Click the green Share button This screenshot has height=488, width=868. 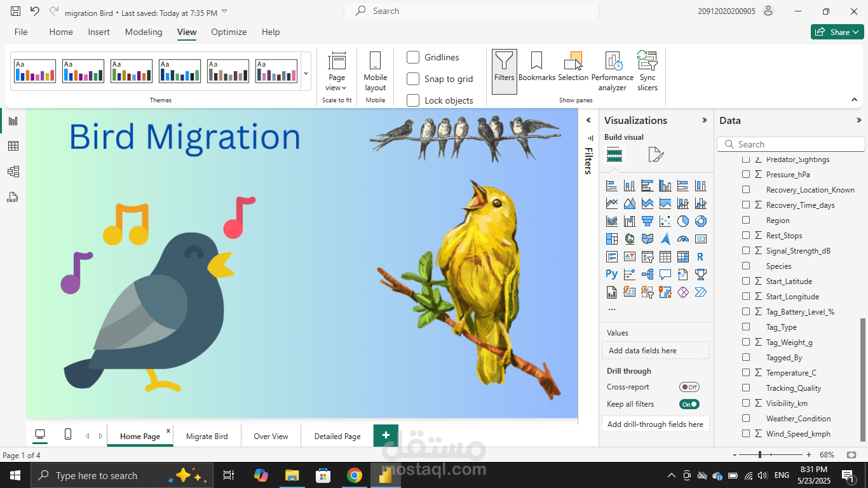837,32
